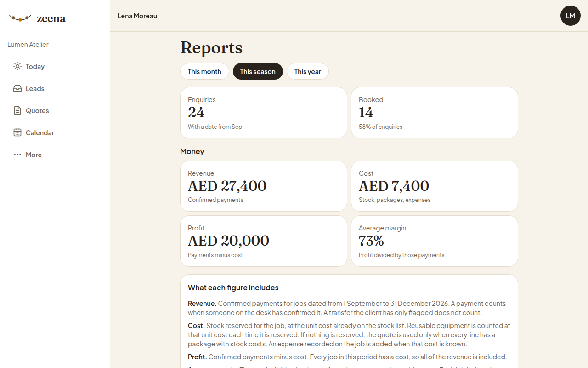Select the Cost AED 7,400 card

435,186
